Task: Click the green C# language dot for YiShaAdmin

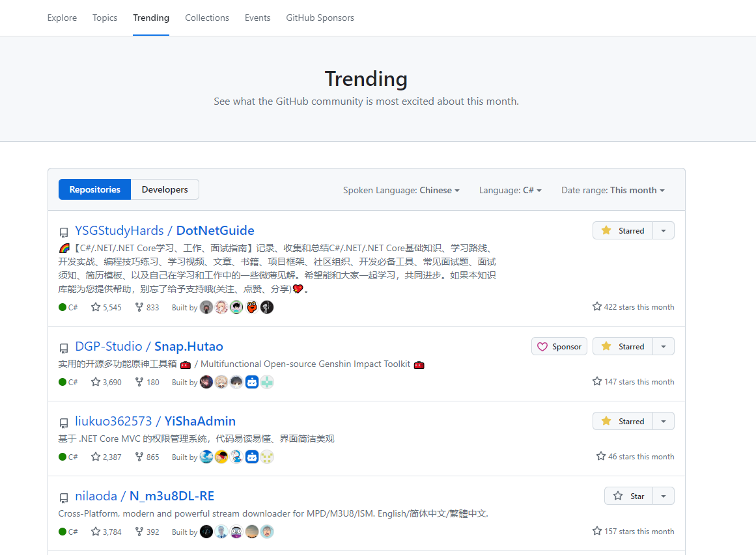Action: pos(63,457)
